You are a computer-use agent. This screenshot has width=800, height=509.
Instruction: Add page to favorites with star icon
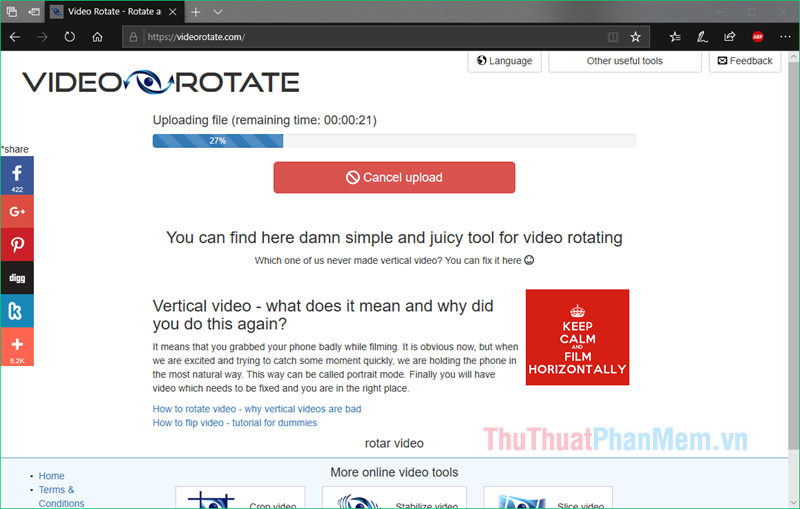pyautogui.click(x=635, y=37)
